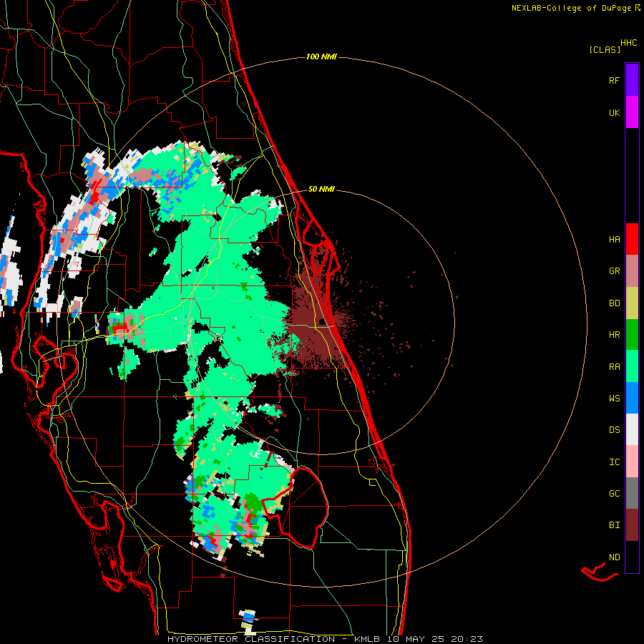Click the DS white legend swatch
This screenshot has height=644, width=644.
coord(632,429)
